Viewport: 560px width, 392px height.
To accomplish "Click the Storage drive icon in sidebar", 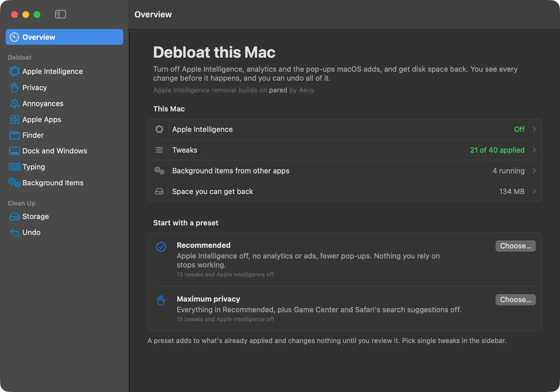I will tap(14, 216).
